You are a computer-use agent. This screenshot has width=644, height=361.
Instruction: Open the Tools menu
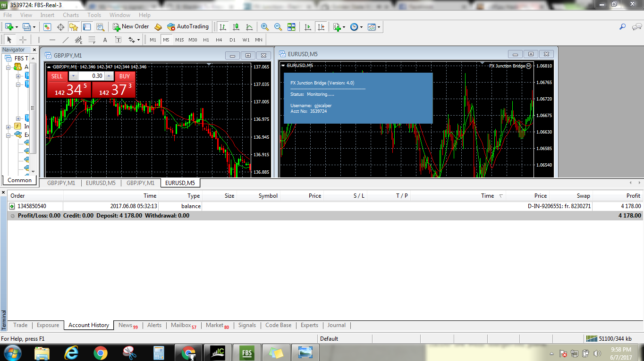94,15
